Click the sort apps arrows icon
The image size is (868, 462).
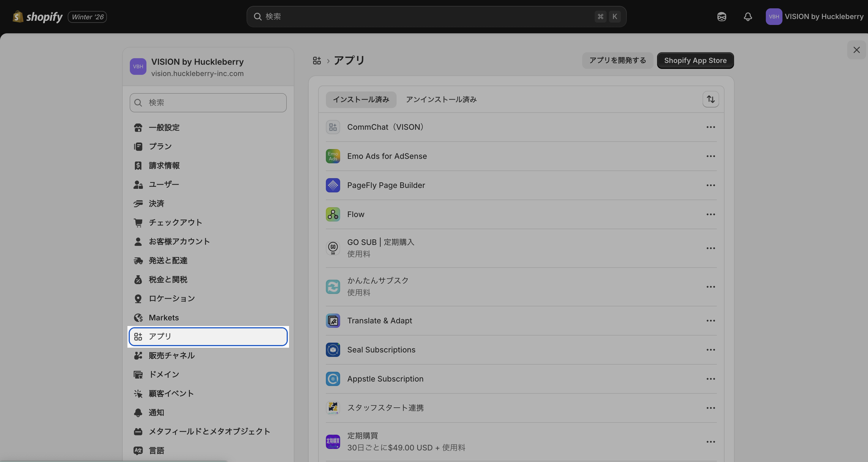click(711, 99)
